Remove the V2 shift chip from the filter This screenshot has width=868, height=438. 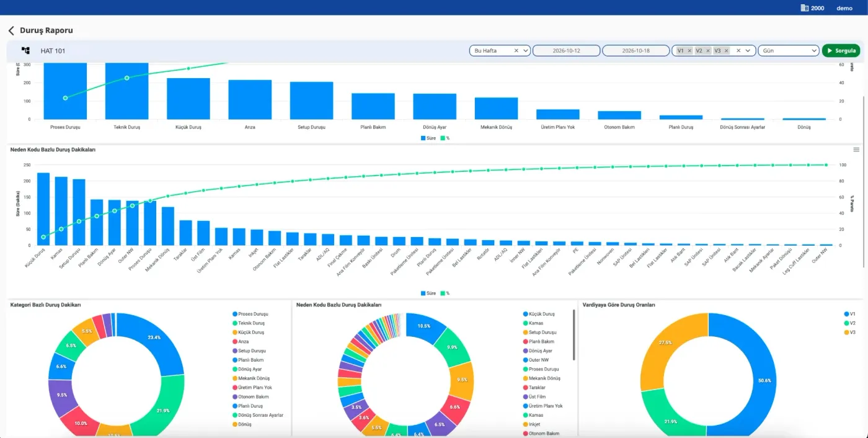708,51
